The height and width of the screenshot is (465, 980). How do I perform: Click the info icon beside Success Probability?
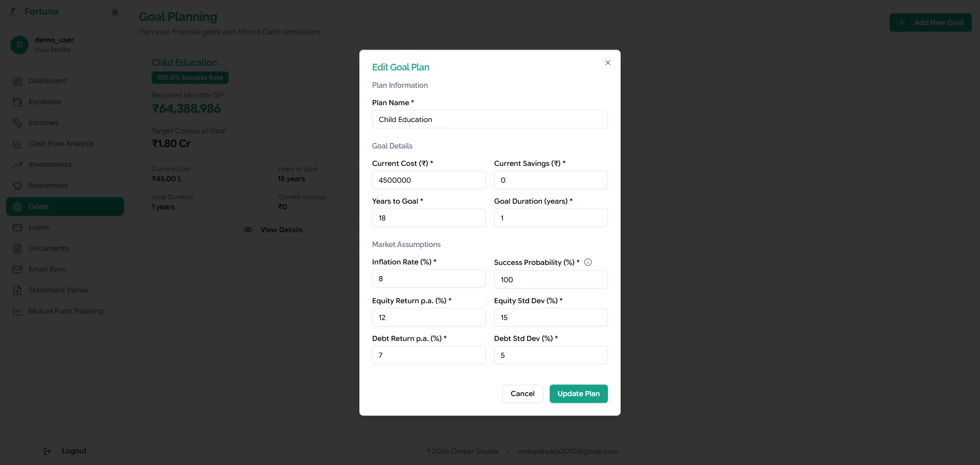pyautogui.click(x=588, y=262)
